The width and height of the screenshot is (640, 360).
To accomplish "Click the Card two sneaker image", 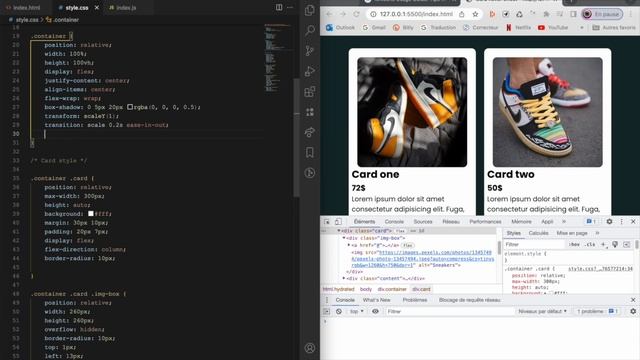I will 547,112.
